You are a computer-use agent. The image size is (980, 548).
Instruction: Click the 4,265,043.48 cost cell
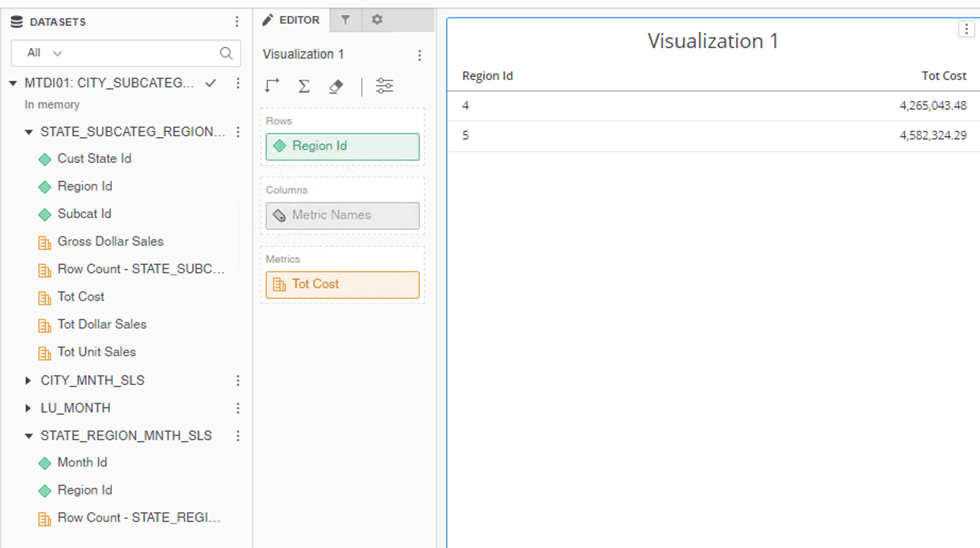click(x=933, y=106)
